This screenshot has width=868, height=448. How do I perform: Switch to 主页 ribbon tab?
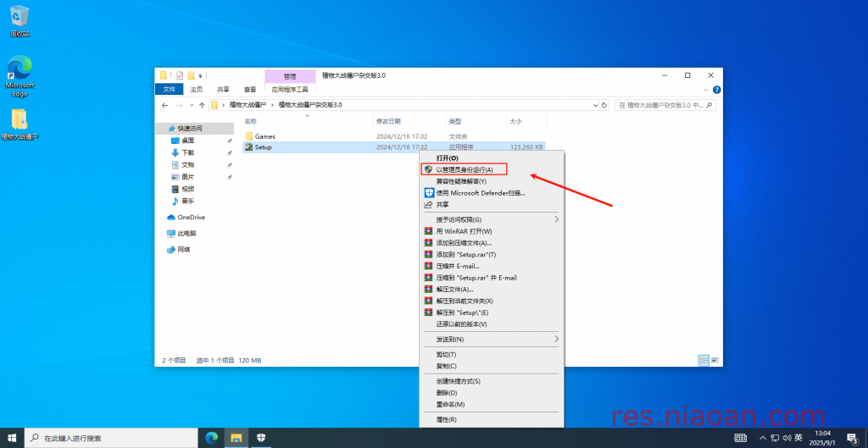tap(197, 89)
